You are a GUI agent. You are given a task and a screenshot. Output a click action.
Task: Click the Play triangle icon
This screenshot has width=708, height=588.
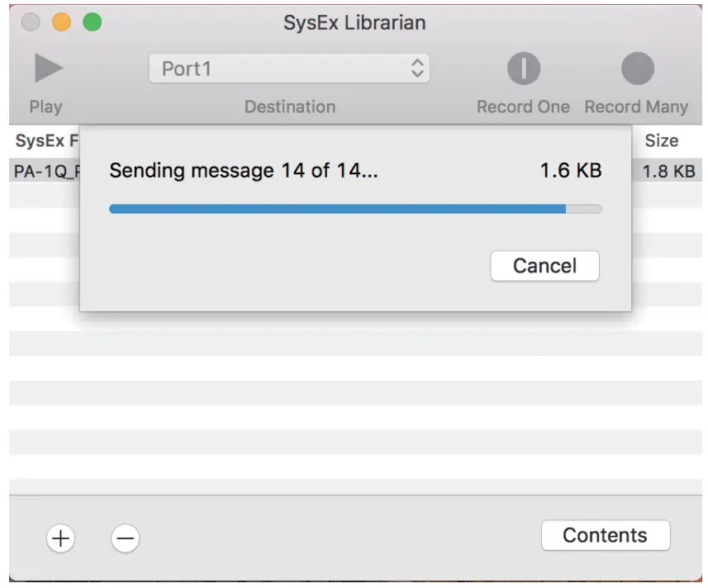click(48, 69)
